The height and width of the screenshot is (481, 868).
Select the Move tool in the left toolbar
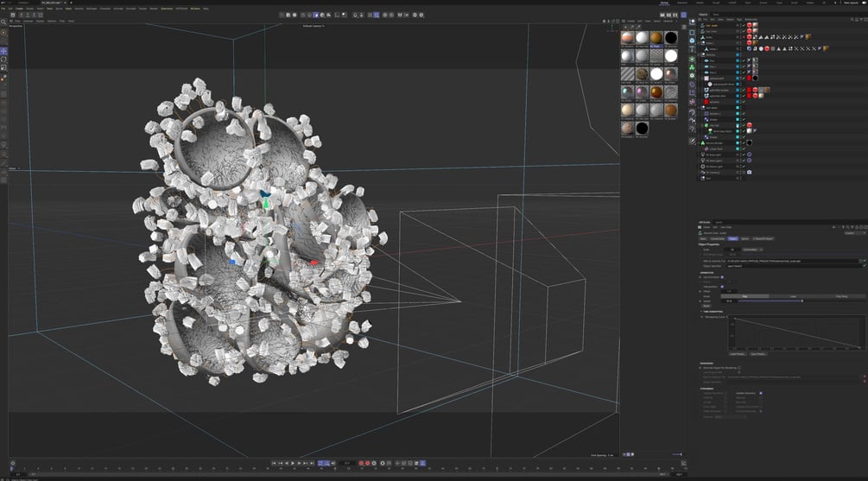tap(3, 51)
